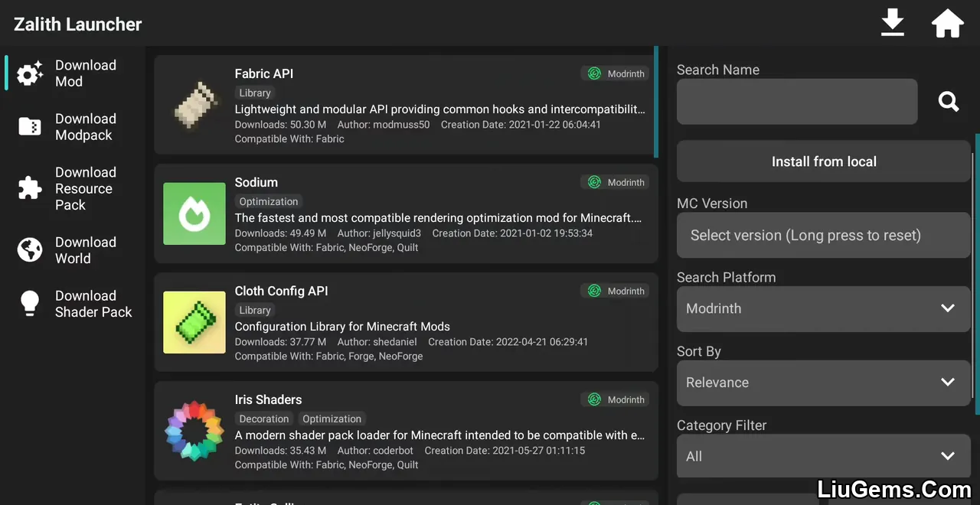Click Compatible With: Fabric, NeoForge, Quilt on Sodium
980x505 pixels.
coord(327,247)
